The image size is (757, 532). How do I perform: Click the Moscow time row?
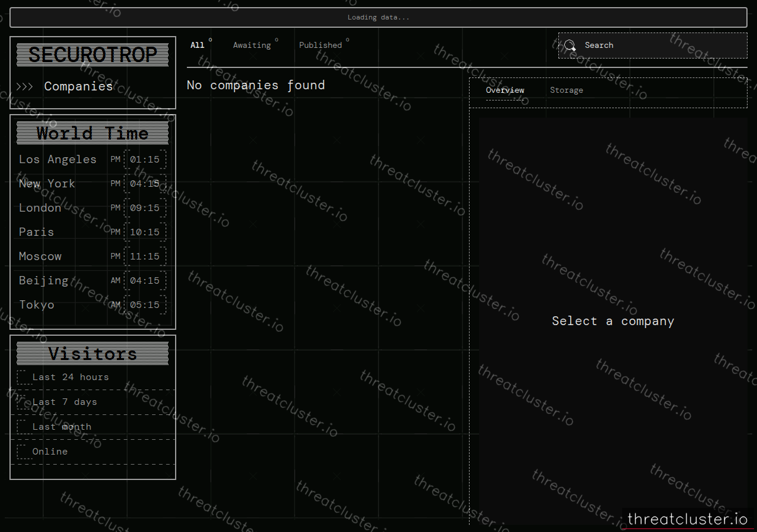93,257
